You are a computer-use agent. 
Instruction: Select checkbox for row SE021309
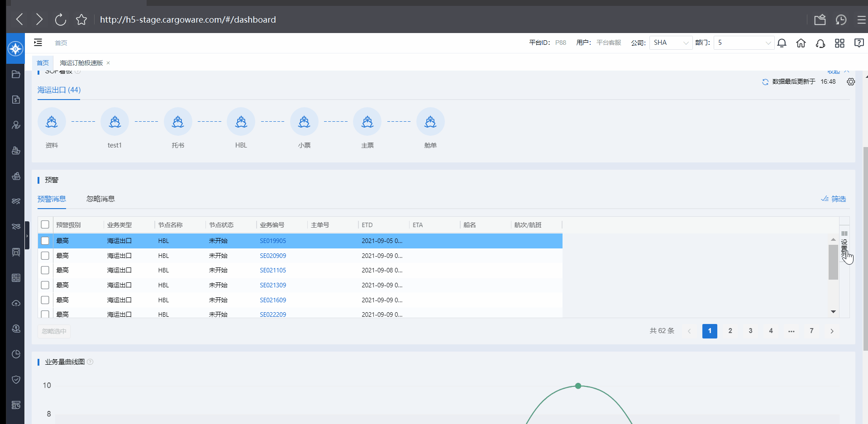click(x=45, y=285)
